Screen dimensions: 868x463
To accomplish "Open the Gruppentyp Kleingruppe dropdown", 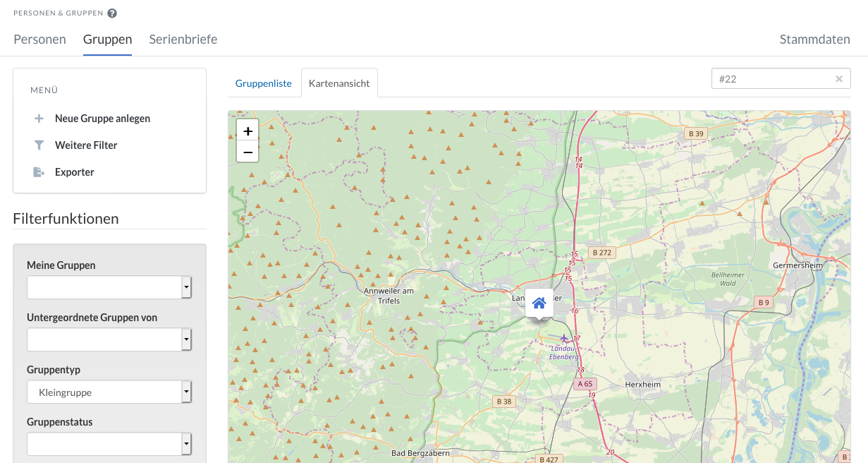I will click(186, 392).
